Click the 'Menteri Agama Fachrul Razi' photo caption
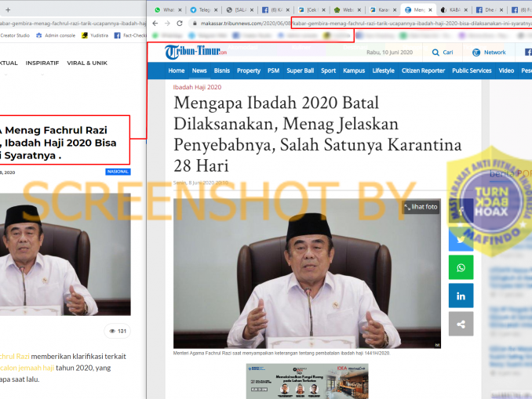 [x=282, y=354]
